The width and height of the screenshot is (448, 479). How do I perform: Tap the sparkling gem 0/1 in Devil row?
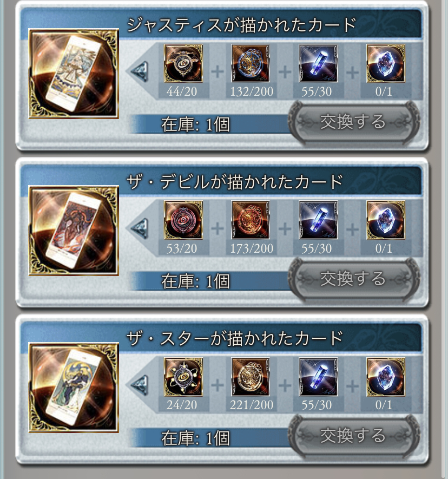[386, 220]
